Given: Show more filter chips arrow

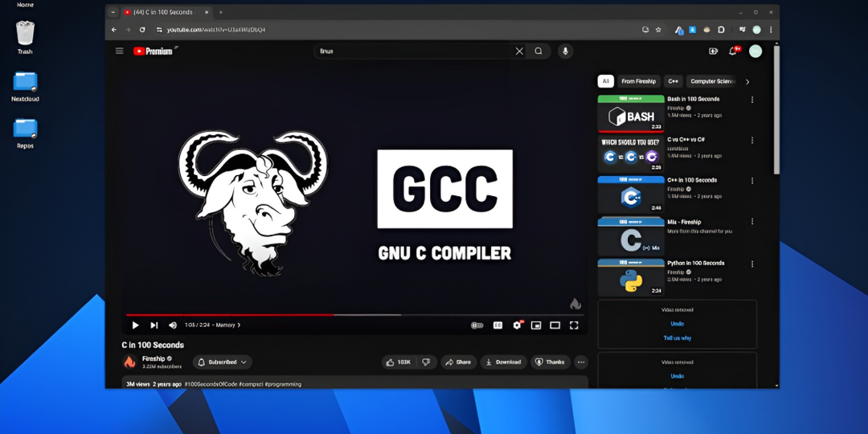Looking at the screenshot, I should (747, 81).
